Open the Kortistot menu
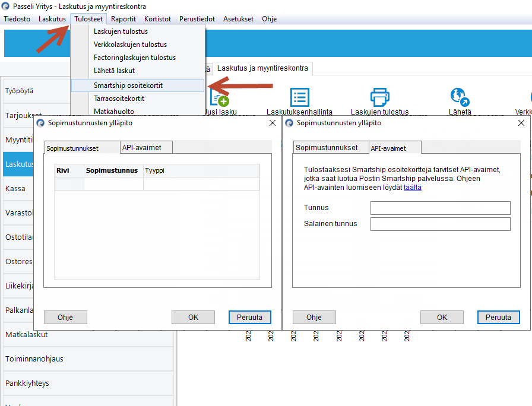532x406 pixels. tap(157, 19)
